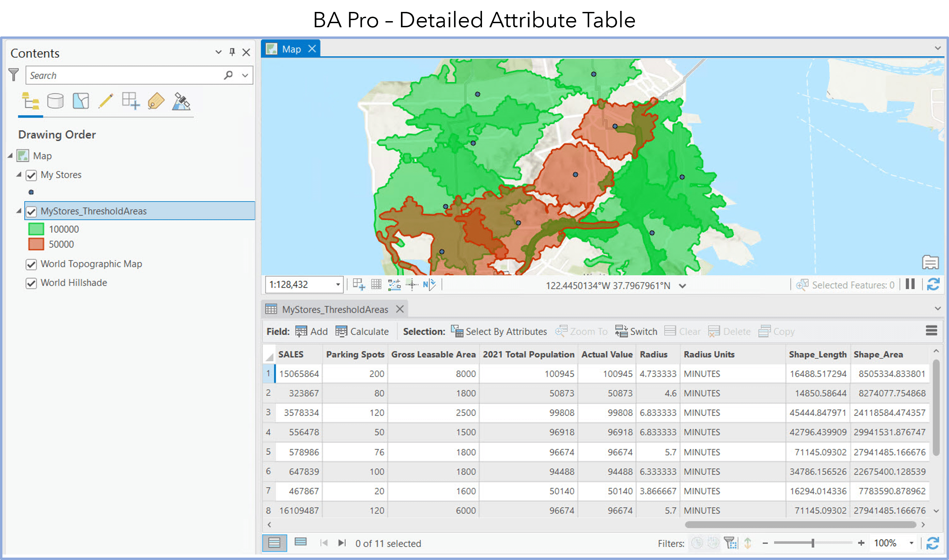Open the map scale dropdown
The height and width of the screenshot is (560, 949).
pos(338,284)
